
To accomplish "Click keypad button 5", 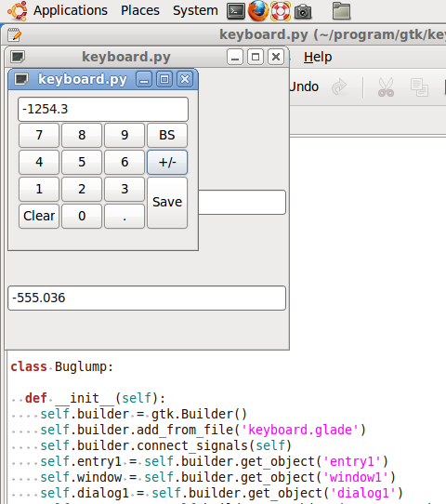I will (82, 162).
